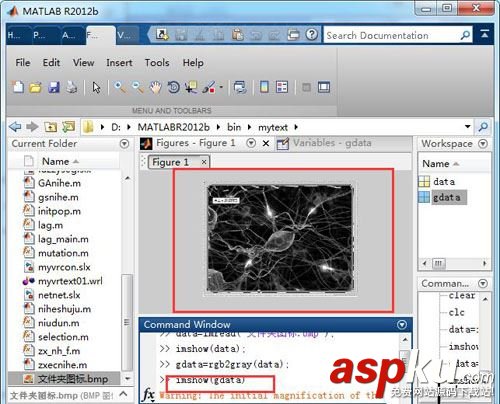
Task: Save figure with the floppy disk icon
Action: [54, 88]
